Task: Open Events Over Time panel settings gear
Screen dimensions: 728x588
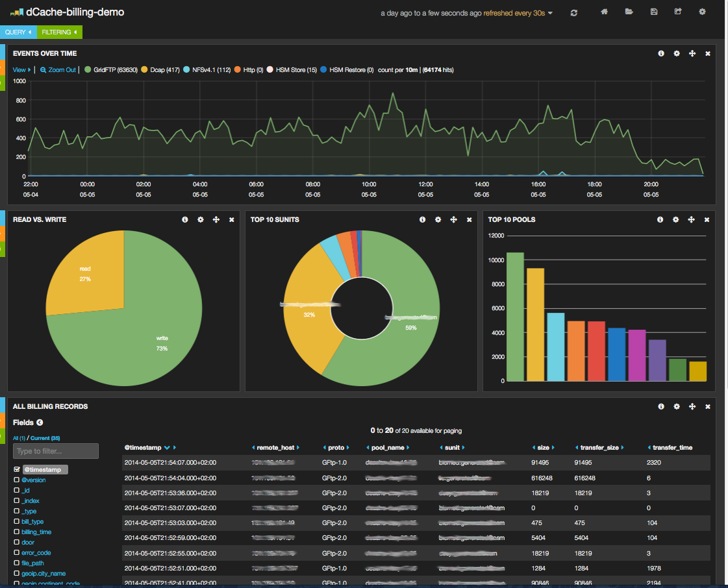Action: pyautogui.click(x=677, y=53)
